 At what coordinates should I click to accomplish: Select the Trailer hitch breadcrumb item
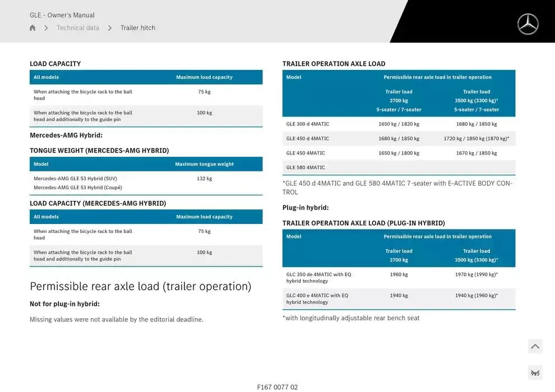138,28
